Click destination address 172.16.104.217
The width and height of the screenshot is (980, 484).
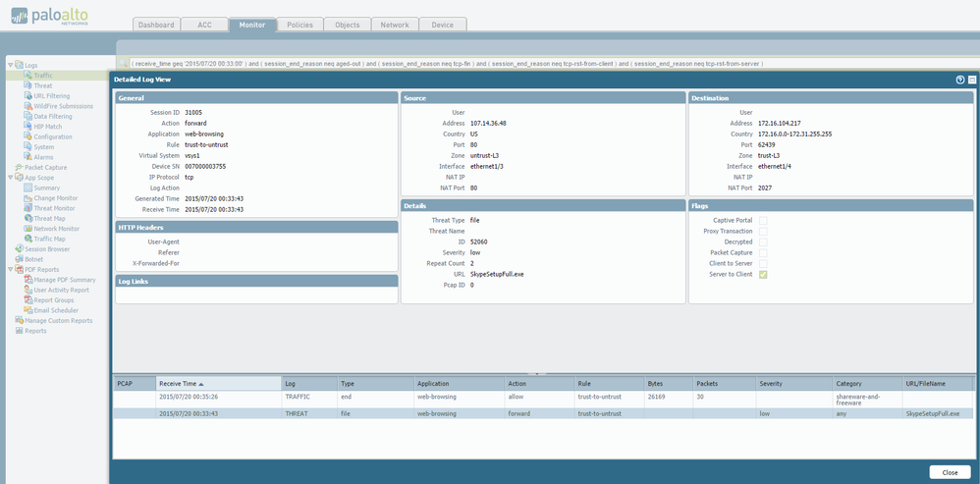point(779,123)
